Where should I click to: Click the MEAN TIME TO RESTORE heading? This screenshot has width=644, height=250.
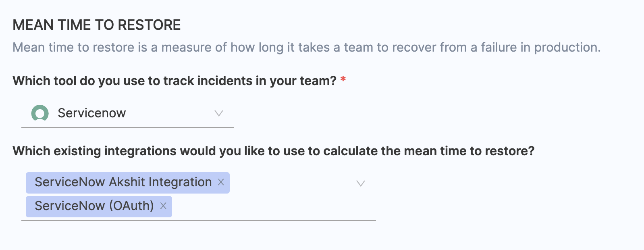[97, 25]
